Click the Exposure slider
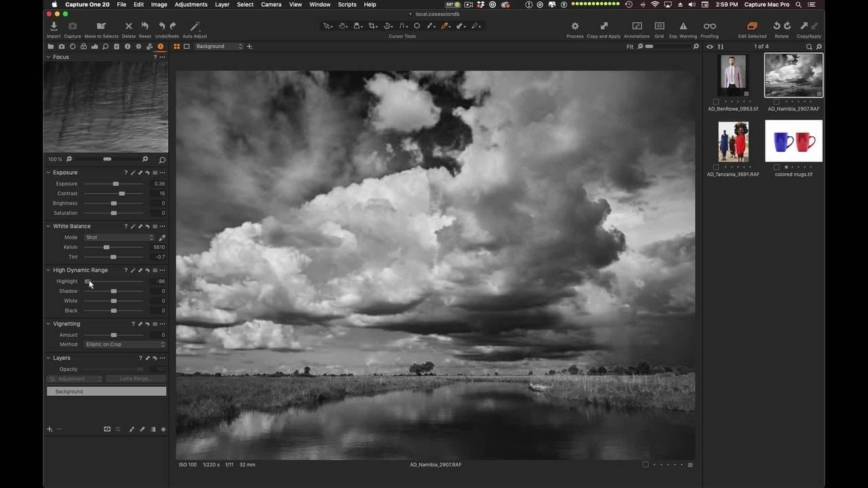 [x=114, y=184]
